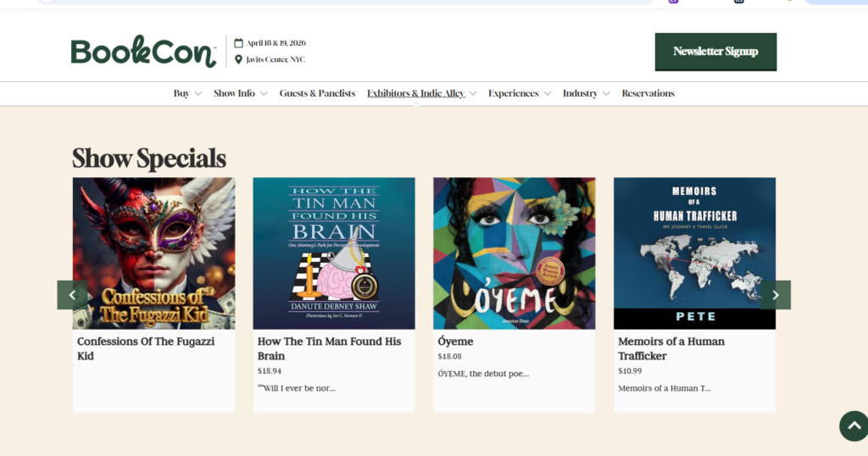The image size is (868, 456).
Task: Expand the Buy menu chevron
Action: (x=198, y=93)
